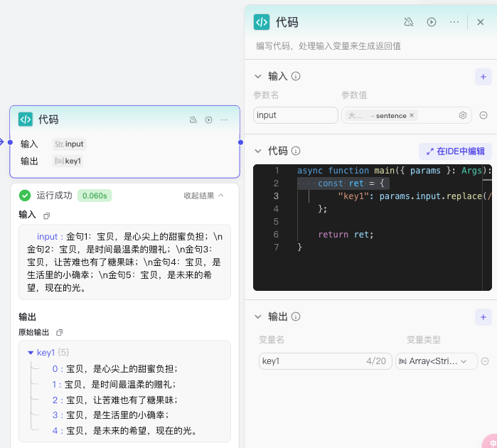Screen dimensions: 497x448
Task: Edit the parameter name field containing input
Action: tap(295, 115)
